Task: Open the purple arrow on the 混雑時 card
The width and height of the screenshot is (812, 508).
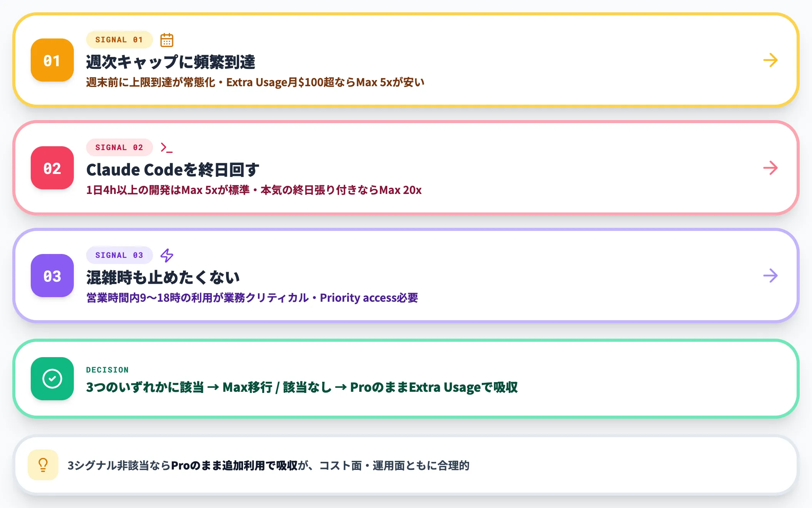Action: click(770, 276)
